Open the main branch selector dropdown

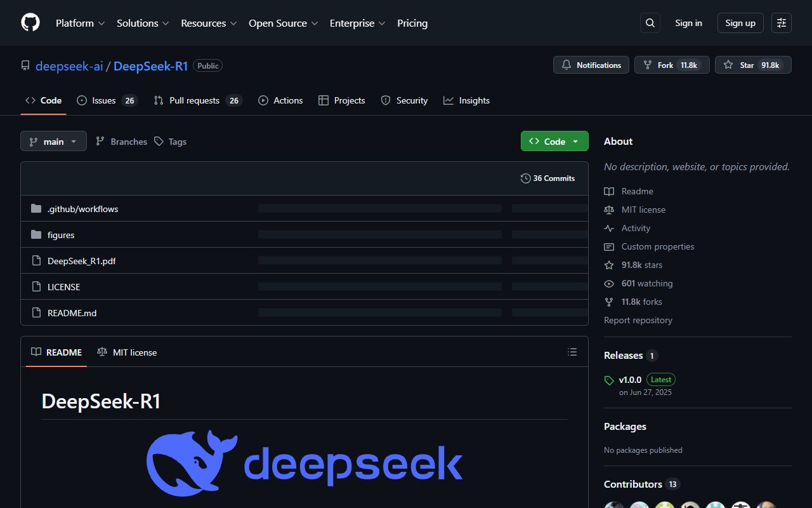click(x=53, y=141)
